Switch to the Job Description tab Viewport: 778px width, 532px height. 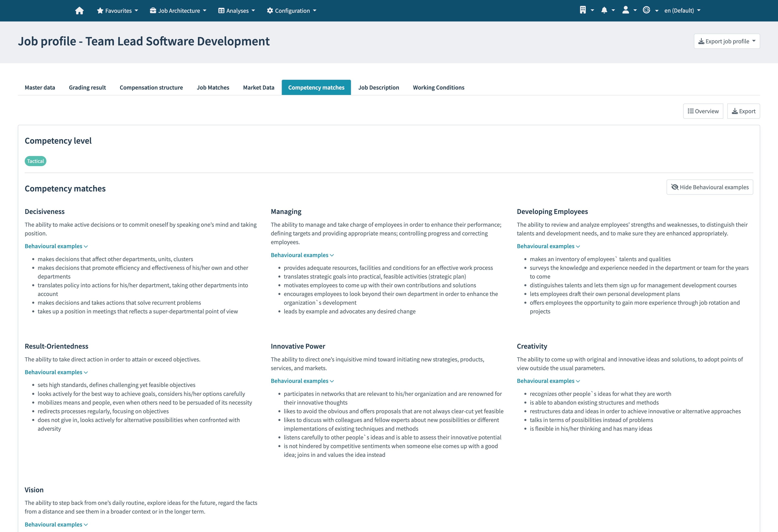click(x=379, y=87)
